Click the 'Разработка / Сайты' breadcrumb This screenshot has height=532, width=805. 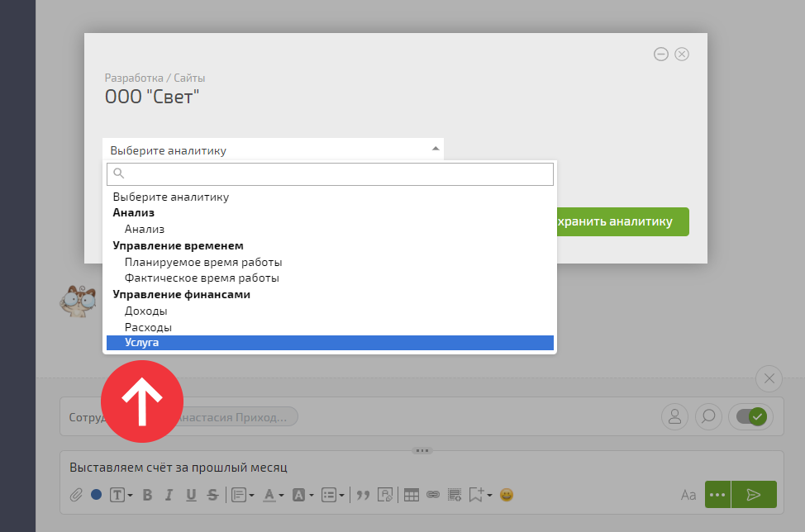pos(155,78)
